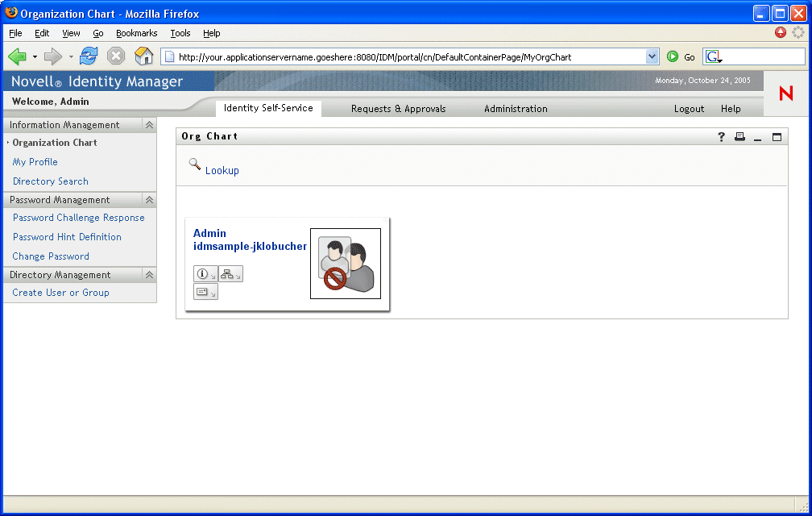This screenshot has height=516, width=812.
Task: Click the Logout link
Action: pos(689,109)
